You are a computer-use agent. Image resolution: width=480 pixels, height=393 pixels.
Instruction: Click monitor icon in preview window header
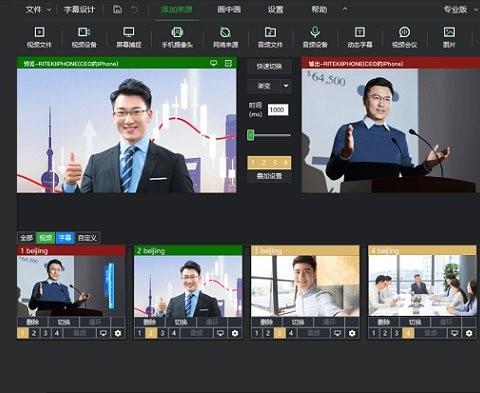click(214, 63)
